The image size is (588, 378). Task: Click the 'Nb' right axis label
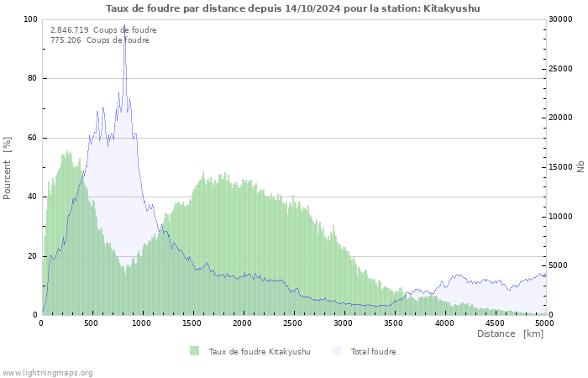(580, 166)
